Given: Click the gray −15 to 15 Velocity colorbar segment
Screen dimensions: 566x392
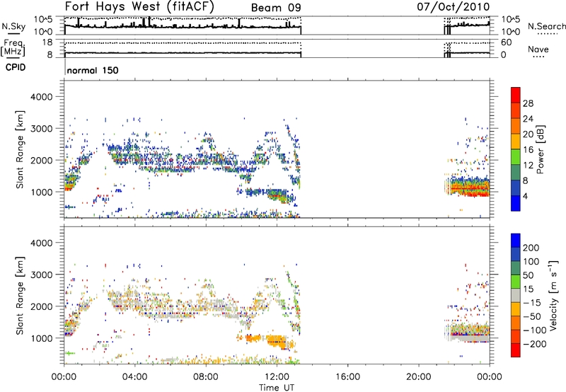Looking at the screenshot, I should click(516, 295).
